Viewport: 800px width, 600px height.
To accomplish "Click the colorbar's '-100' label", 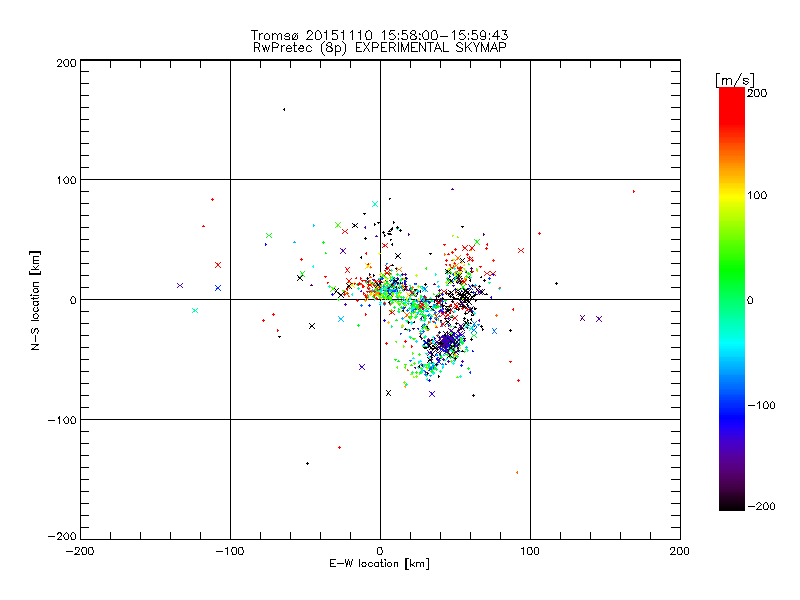I will click(x=761, y=405).
